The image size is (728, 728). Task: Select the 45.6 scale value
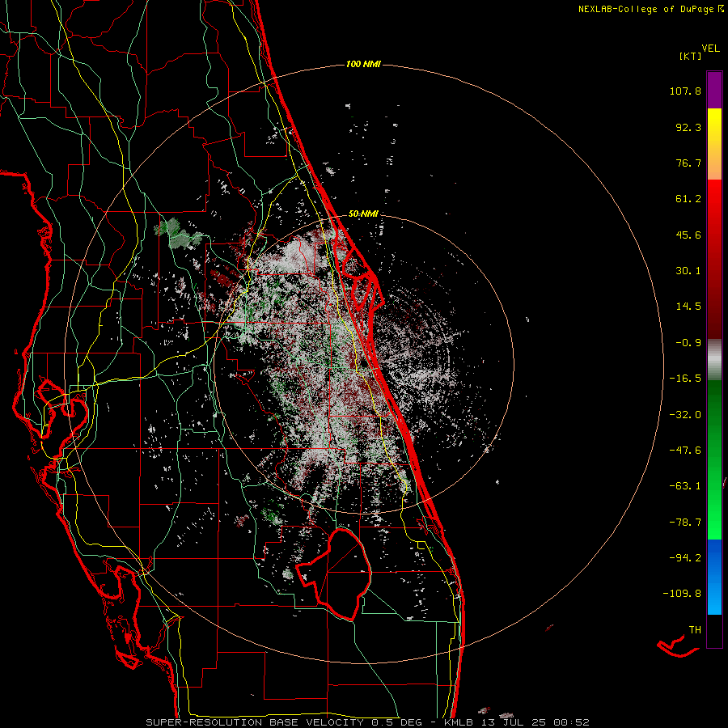(x=688, y=235)
